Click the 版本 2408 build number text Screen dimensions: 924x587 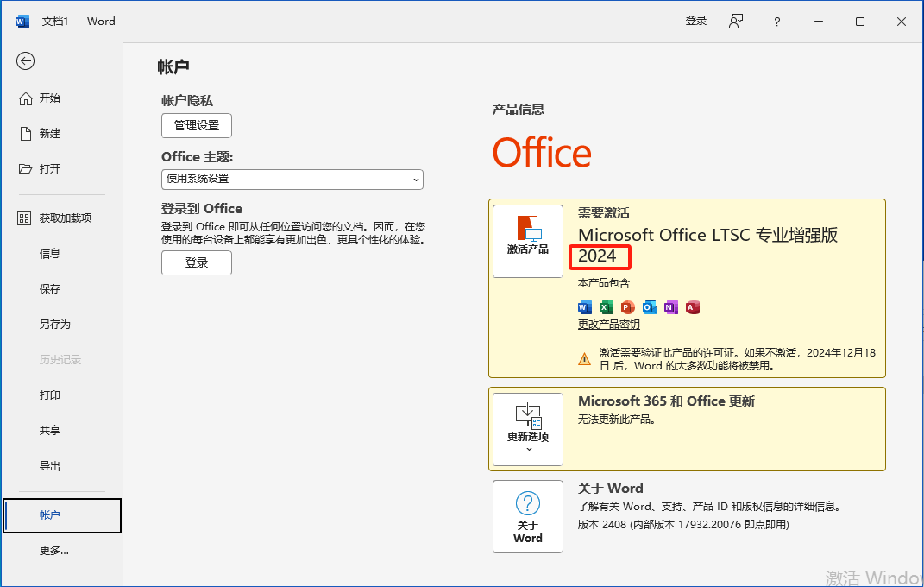click(x=683, y=525)
